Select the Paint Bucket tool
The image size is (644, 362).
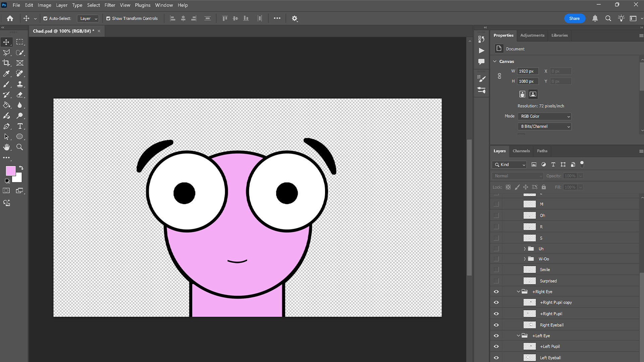pos(6,105)
